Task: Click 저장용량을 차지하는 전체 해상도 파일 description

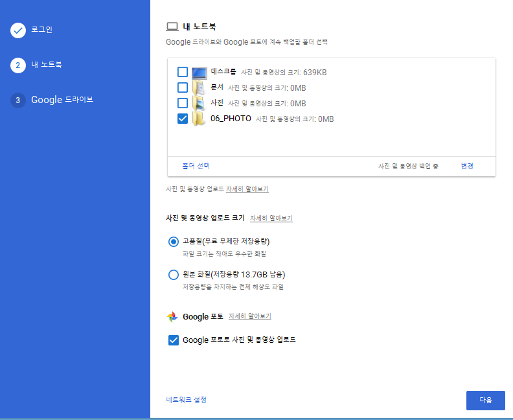Action: tap(233, 286)
